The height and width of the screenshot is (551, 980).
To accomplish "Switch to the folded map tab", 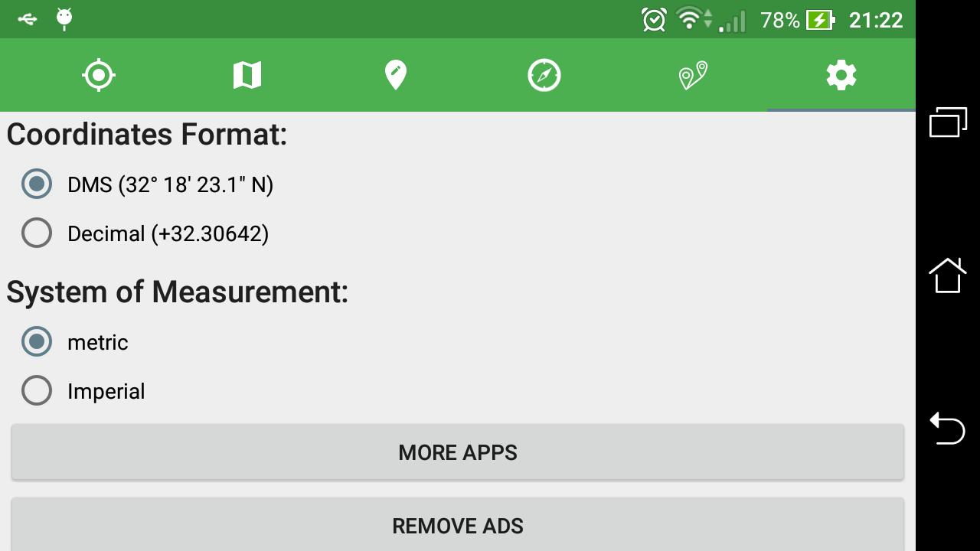I will (247, 75).
